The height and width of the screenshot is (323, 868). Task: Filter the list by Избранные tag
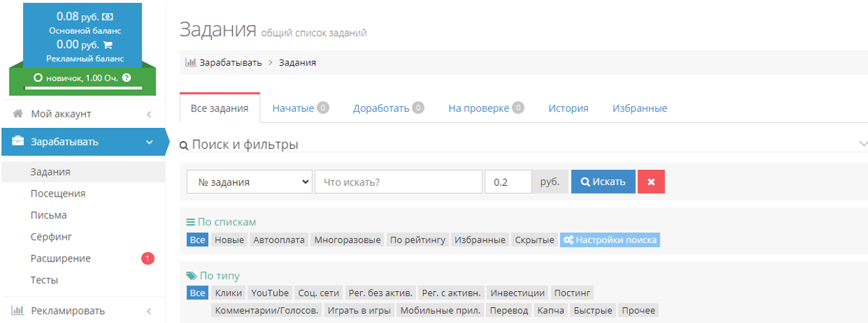tap(480, 240)
